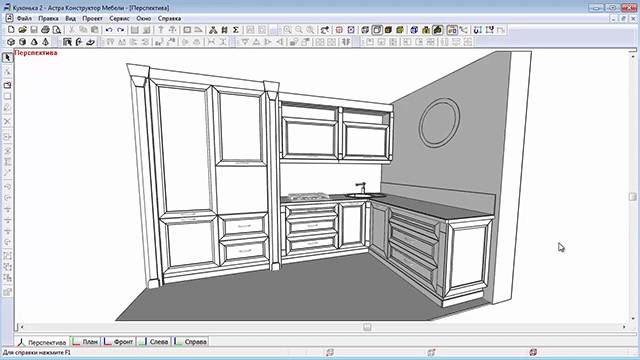Open the Файл menu

24,18
